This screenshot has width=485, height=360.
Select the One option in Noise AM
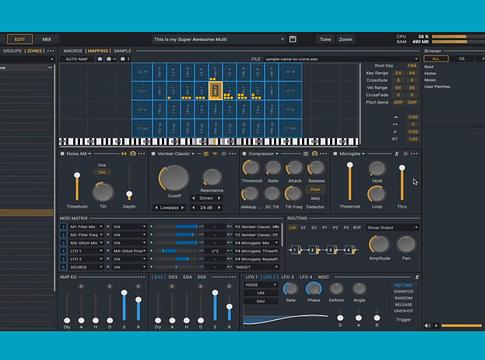tap(102, 165)
